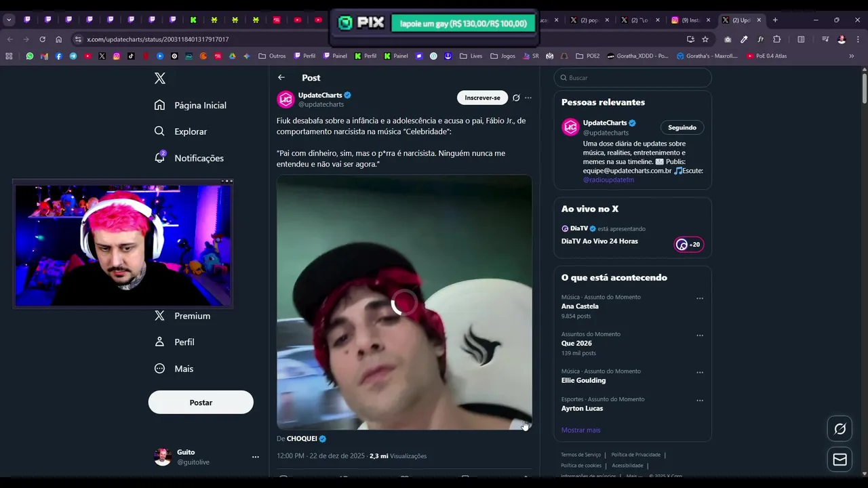Go back using the Post arrow
The image size is (868, 488).
(x=281, y=77)
